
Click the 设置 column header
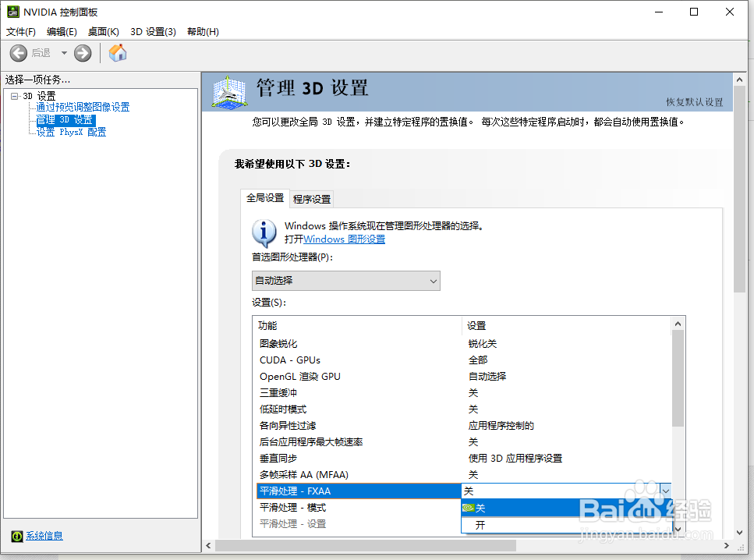click(x=566, y=326)
